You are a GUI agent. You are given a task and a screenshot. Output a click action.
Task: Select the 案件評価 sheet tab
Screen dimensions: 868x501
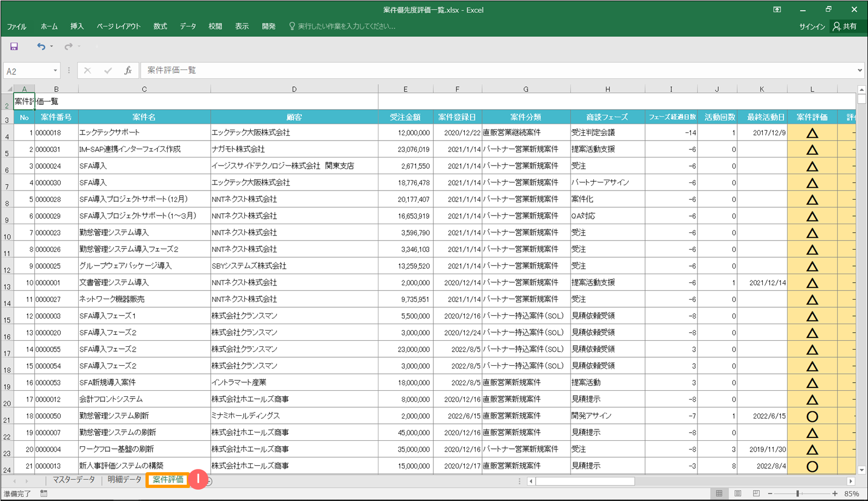click(168, 480)
